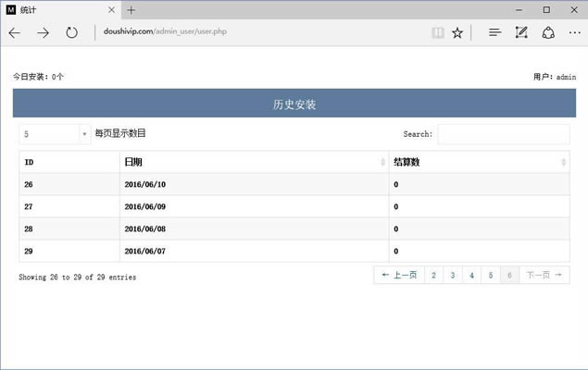
Task: Click the Search input field
Action: pos(503,135)
